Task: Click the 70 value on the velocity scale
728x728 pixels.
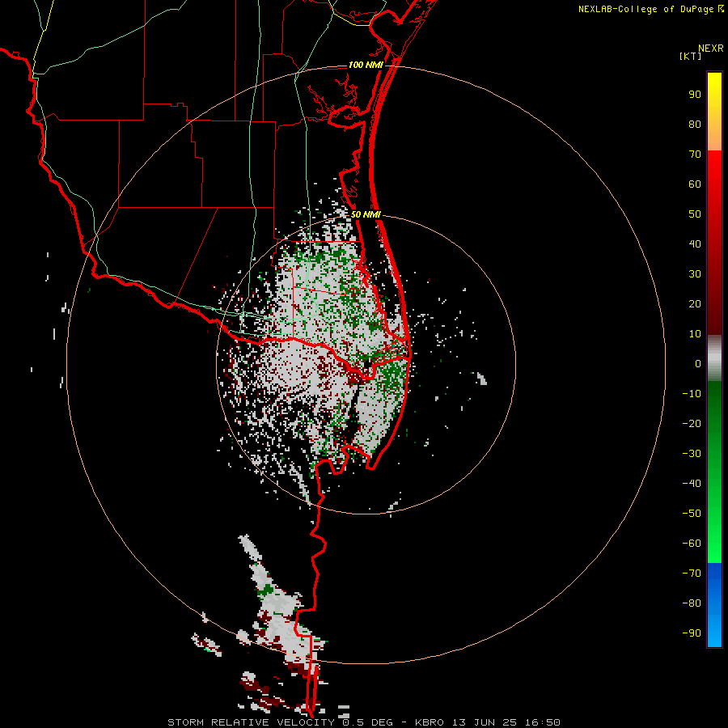Action: pos(695,154)
